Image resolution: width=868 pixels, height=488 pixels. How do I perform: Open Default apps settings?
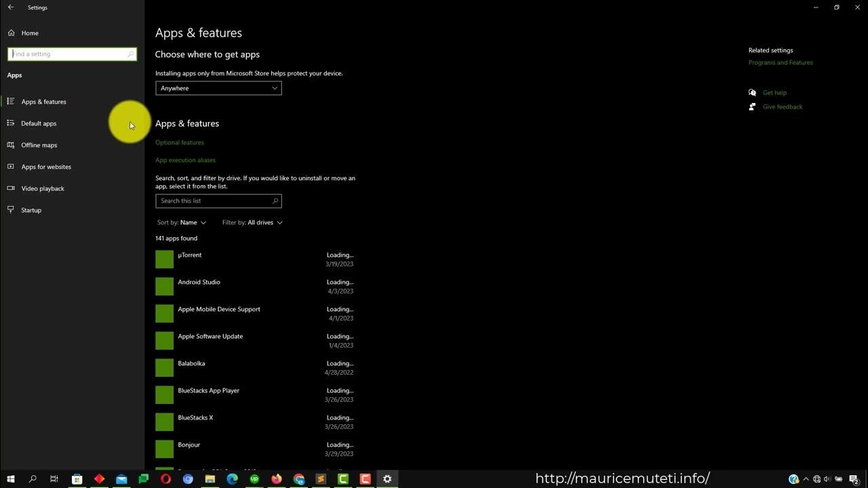click(39, 123)
